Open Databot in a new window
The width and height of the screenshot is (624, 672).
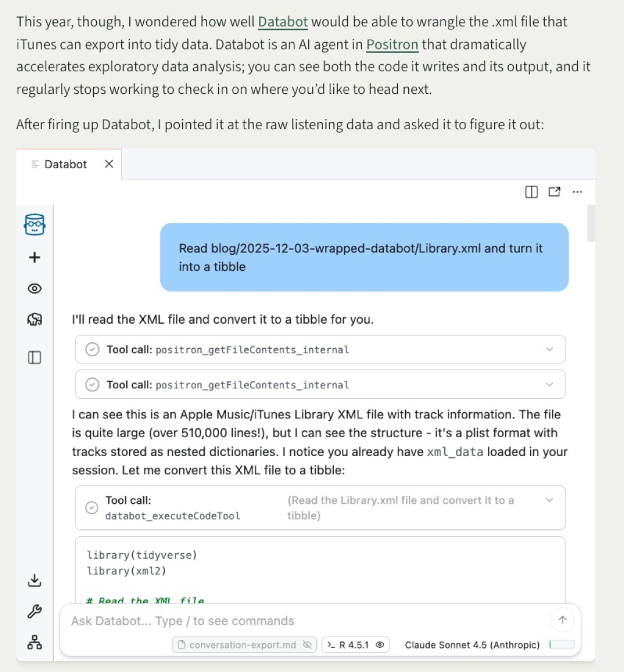pos(555,192)
